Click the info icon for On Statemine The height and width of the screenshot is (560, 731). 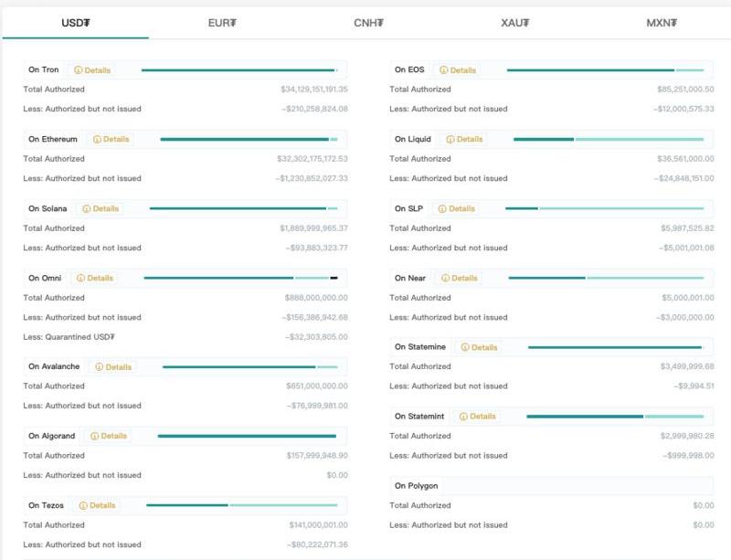click(465, 348)
